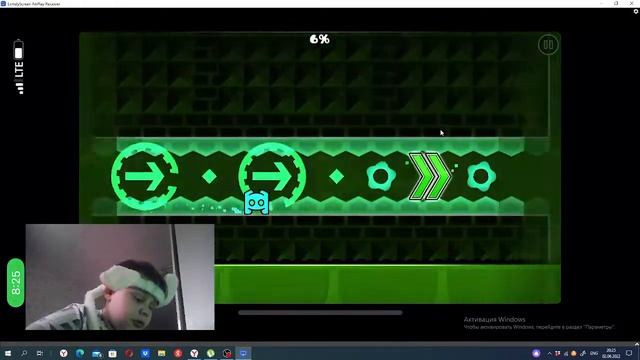Tap the first green arrow dash orb
The width and height of the screenshot is (640, 360).
[144, 176]
